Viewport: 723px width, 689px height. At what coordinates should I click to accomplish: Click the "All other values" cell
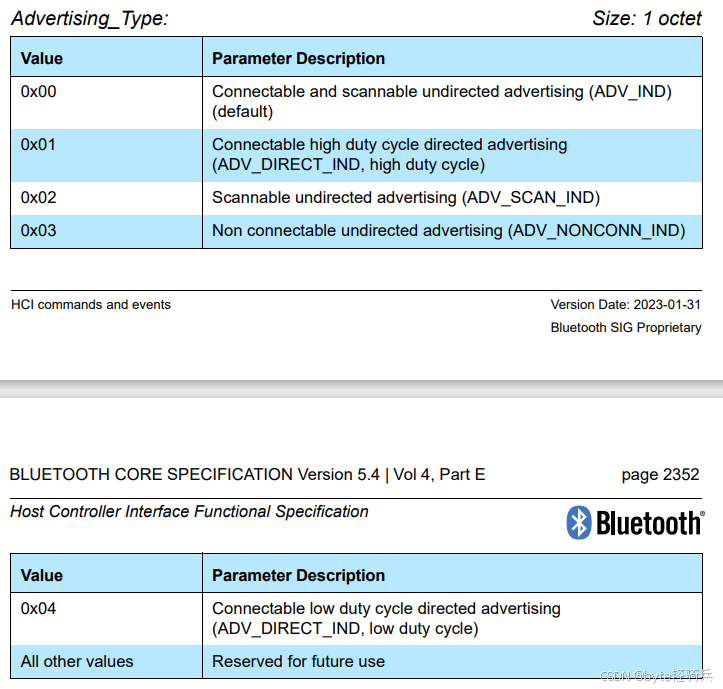pos(77,661)
